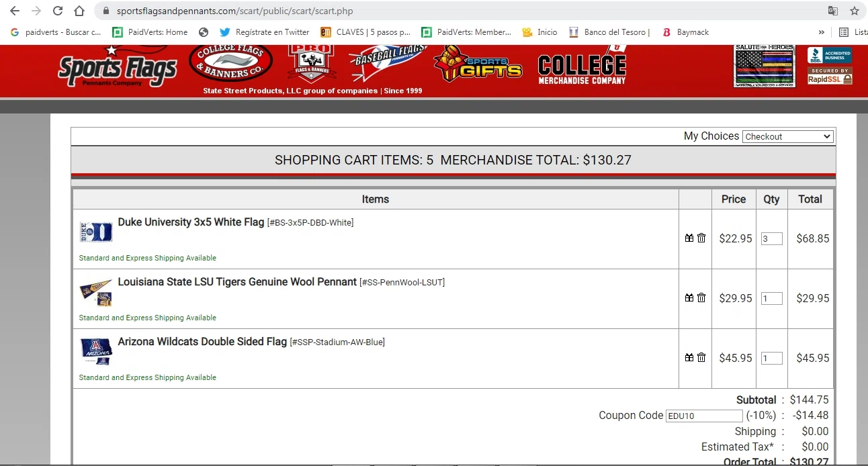
Task: Click the LSU pennant thumbnail
Action: coord(96,293)
